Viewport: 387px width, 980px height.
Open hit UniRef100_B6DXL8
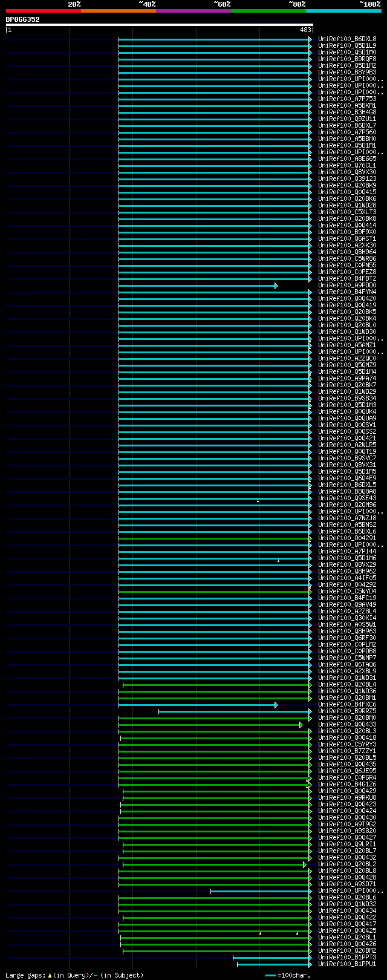(x=347, y=39)
